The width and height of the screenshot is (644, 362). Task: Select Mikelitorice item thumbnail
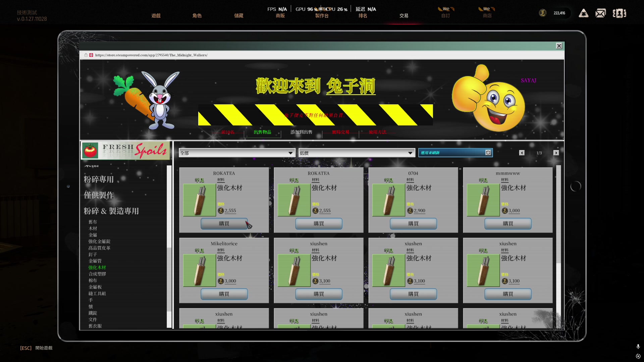(x=200, y=270)
